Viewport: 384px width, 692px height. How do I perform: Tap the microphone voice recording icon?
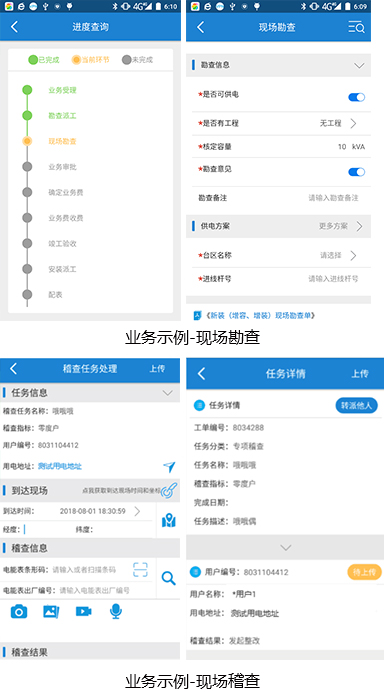(116, 611)
